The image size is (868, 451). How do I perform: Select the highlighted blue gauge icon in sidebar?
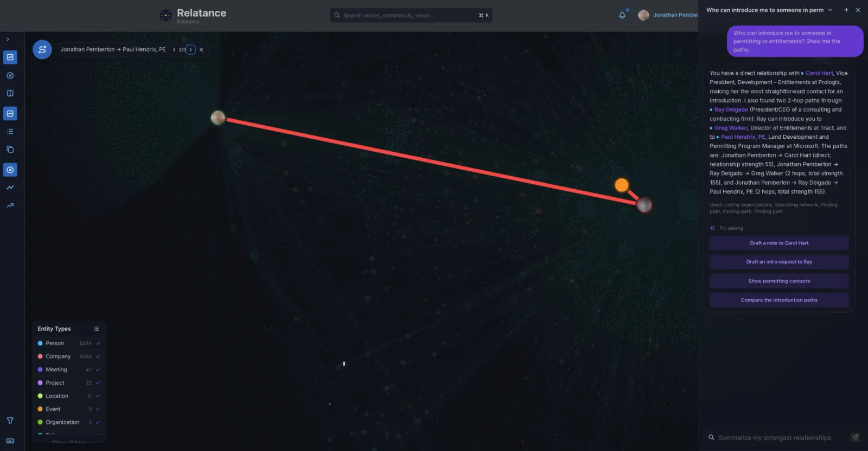(x=10, y=170)
